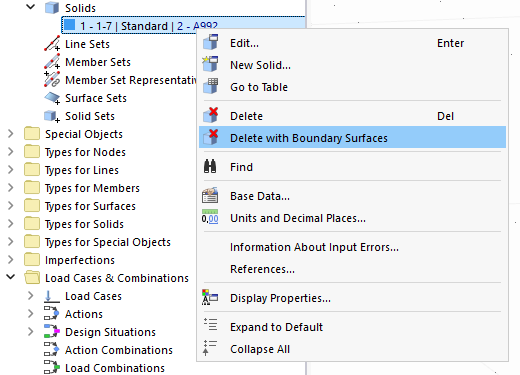Open Display Properties... entry

[x=352, y=298]
